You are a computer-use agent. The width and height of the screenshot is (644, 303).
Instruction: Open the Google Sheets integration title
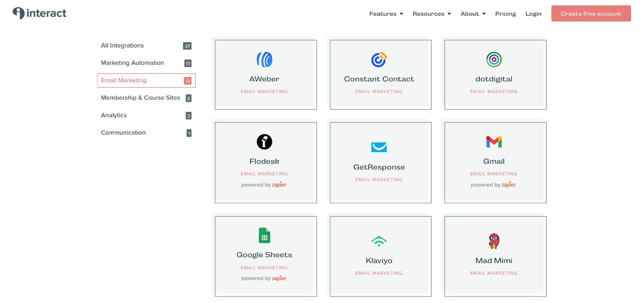point(264,255)
